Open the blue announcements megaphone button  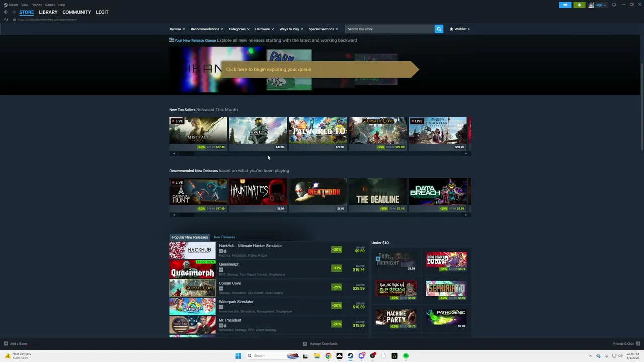(x=565, y=5)
